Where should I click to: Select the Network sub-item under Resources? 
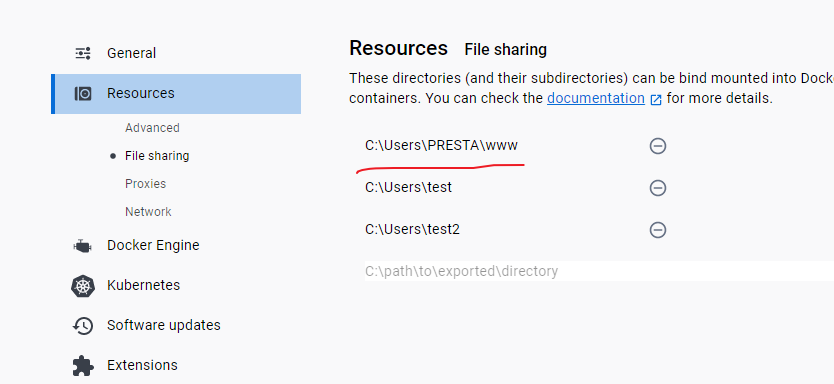tap(148, 212)
